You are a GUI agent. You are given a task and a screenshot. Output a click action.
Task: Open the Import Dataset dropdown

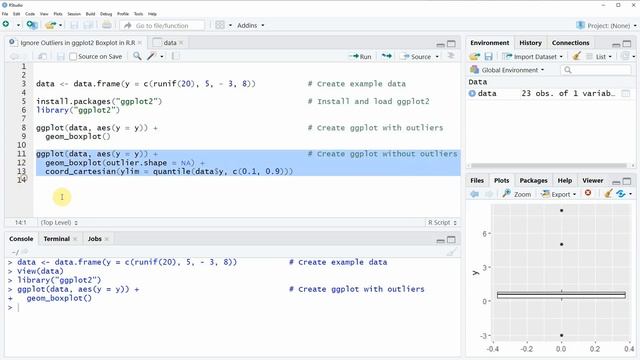coord(533,56)
